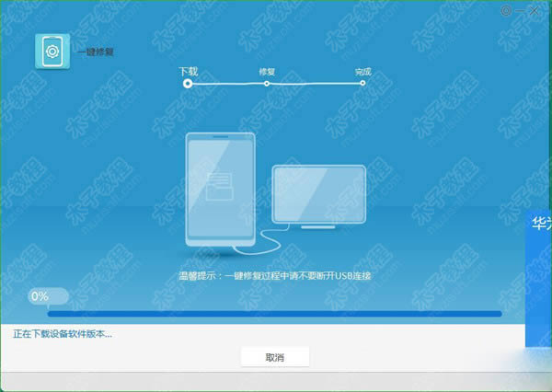Select the 完成 step marker dot
The width and height of the screenshot is (552, 392).
362,83
